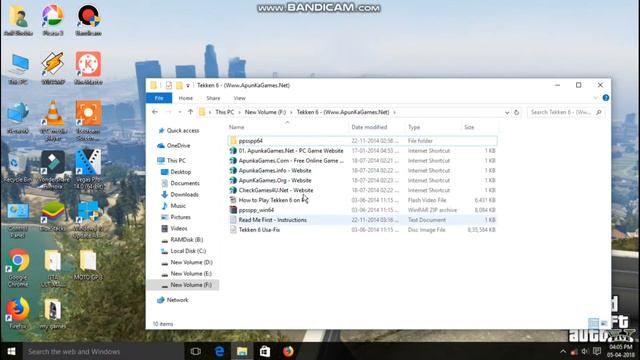640x360 pixels.
Task: Open the Share ribbon tab
Action: tap(213, 98)
